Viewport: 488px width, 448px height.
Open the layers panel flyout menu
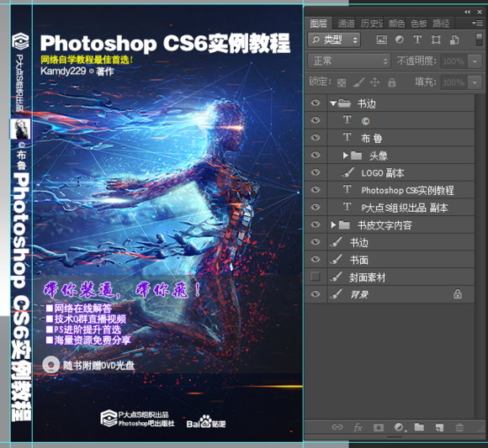(x=477, y=23)
